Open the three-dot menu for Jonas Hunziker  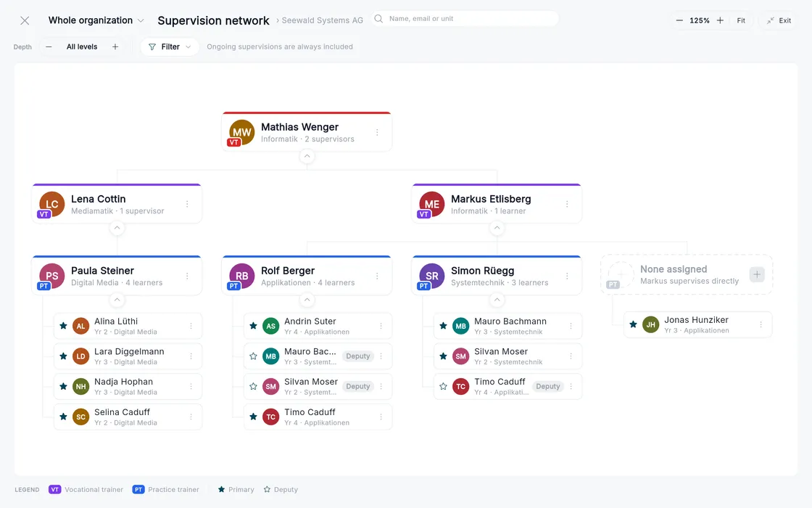tap(761, 324)
